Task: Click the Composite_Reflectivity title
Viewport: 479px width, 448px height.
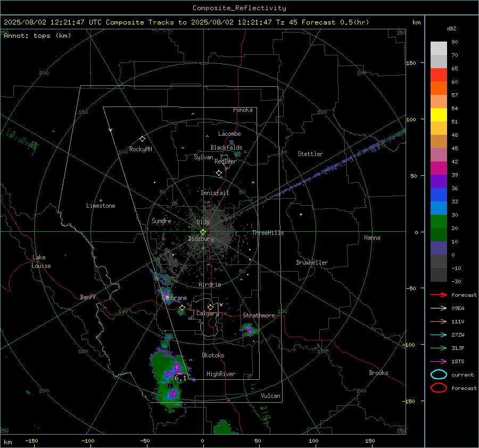Action: click(240, 8)
